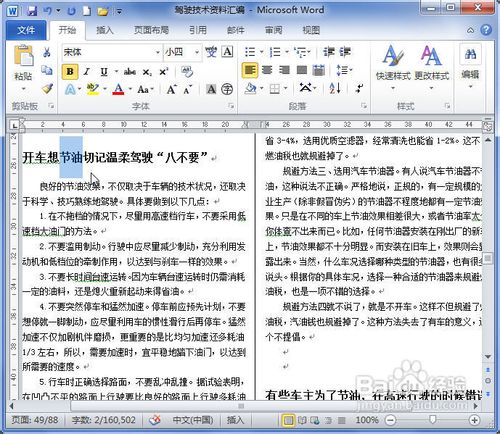Cut selection with scissors icon
The width and height of the screenshot is (500, 434).
tap(47, 52)
